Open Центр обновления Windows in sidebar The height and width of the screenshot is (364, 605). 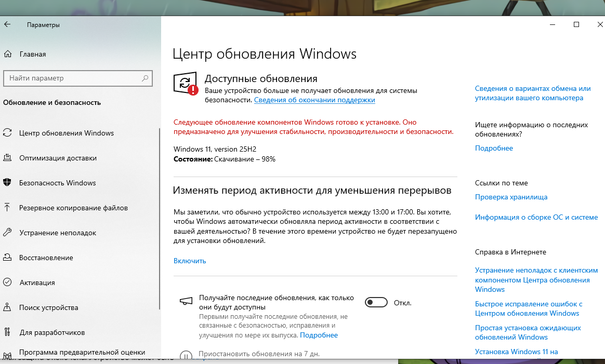pyautogui.click(x=67, y=133)
